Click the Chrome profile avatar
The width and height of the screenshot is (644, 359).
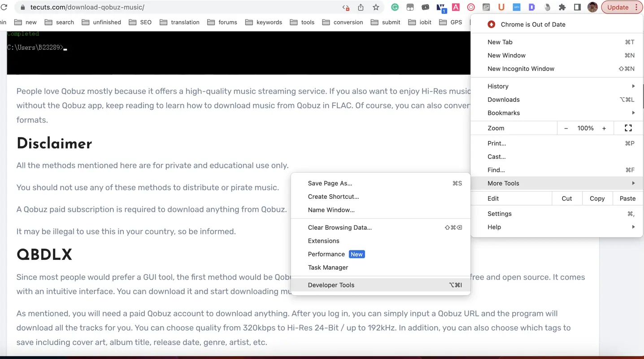coord(592,7)
